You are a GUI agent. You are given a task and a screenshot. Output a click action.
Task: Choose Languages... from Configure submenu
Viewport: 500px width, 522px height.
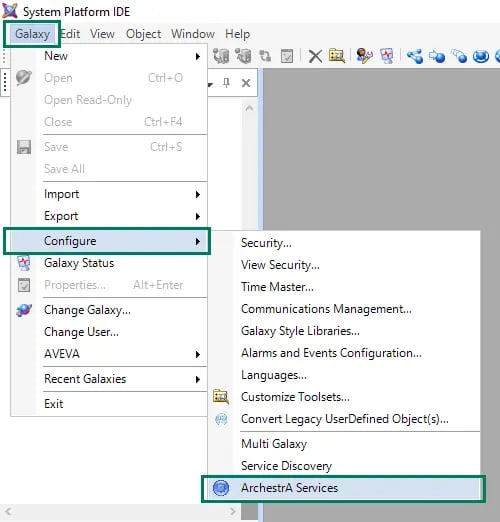[x=274, y=375]
